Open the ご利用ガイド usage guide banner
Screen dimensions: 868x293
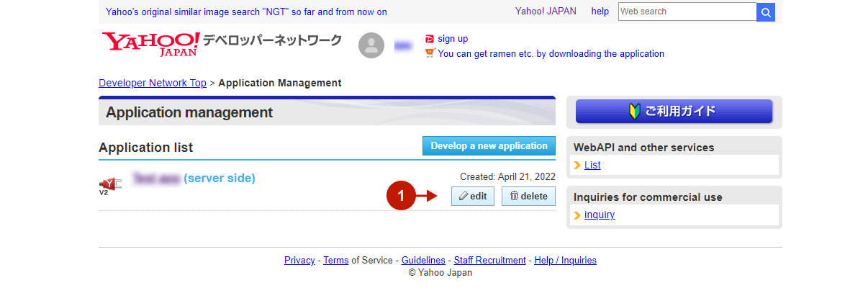coord(674,112)
